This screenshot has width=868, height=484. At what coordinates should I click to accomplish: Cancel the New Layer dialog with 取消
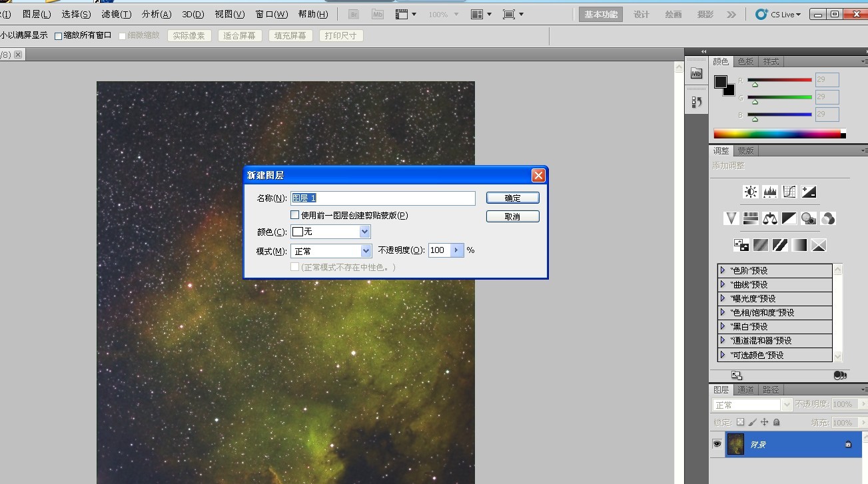point(513,216)
